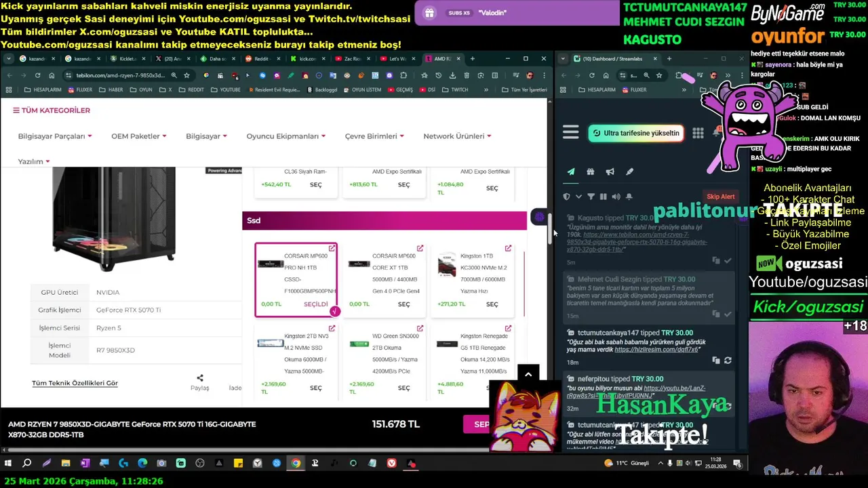Click Tüm Teknik Özellikleri Gör link
The image size is (868, 488).
click(x=75, y=383)
